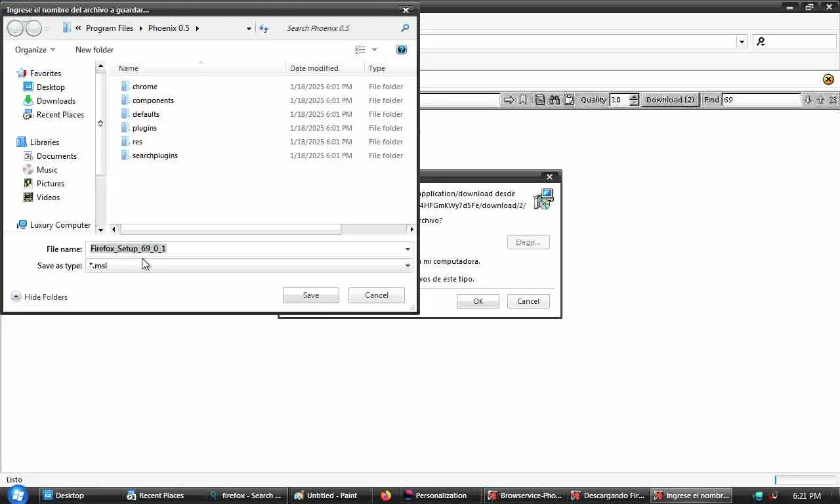This screenshot has height=504, width=840.
Task: Select Pictures under Libraries
Action: [x=51, y=184]
